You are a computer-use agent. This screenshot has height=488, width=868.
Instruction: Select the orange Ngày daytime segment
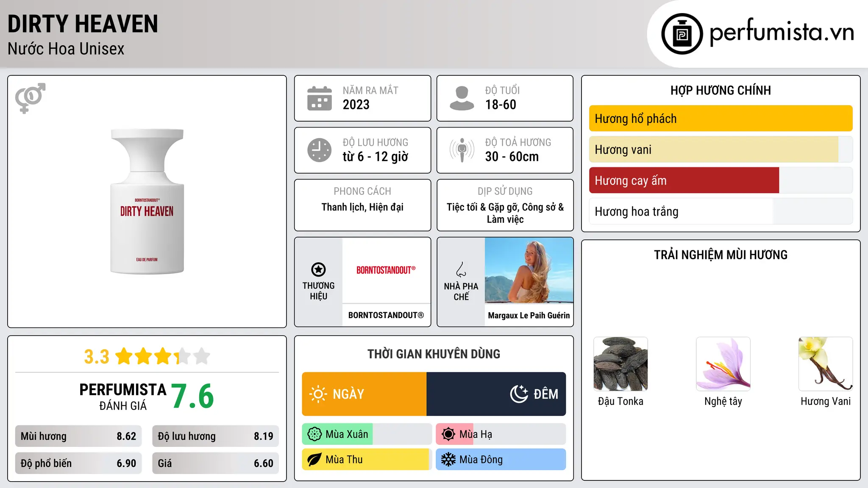(x=364, y=394)
